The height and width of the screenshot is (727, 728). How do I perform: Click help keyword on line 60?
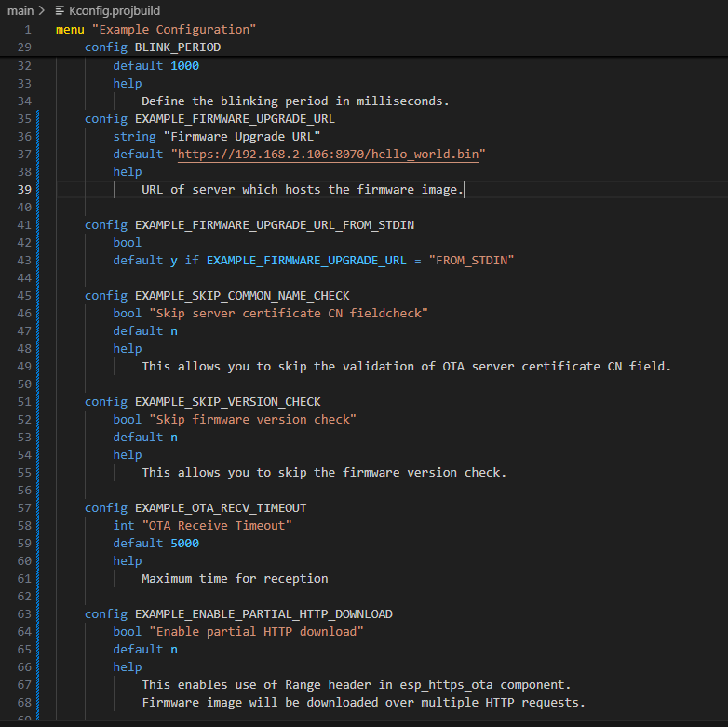tap(128, 560)
